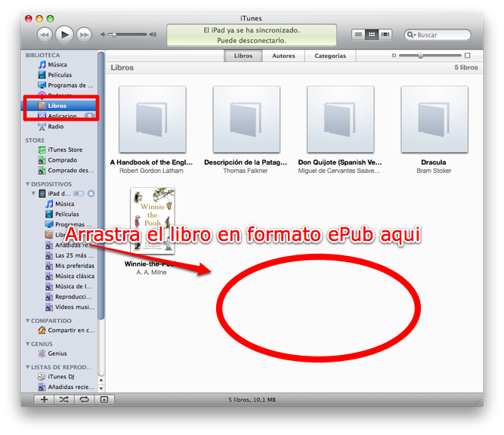Skip to next track button

(84, 35)
